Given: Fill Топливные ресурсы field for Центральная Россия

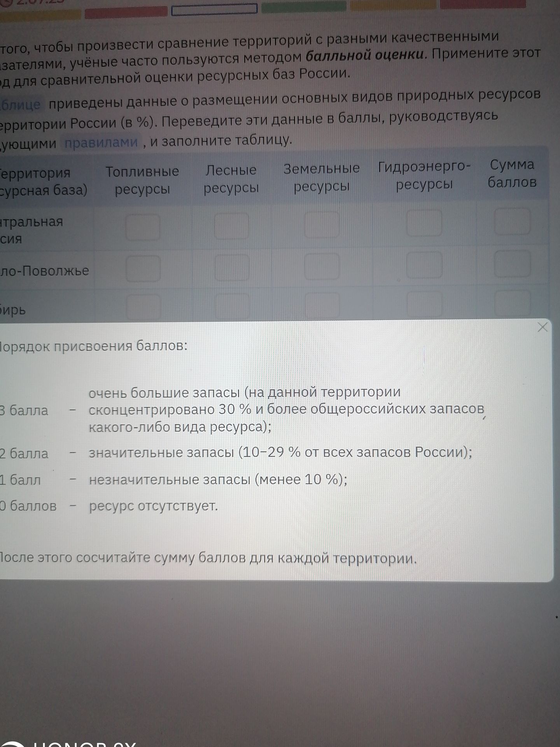Looking at the screenshot, I should [143, 227].
